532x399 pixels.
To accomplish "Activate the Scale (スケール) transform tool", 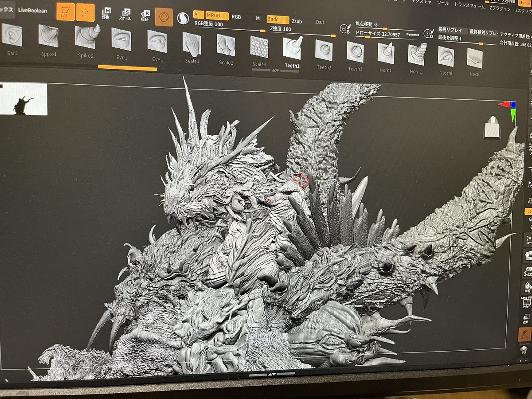I will [126, 15].
